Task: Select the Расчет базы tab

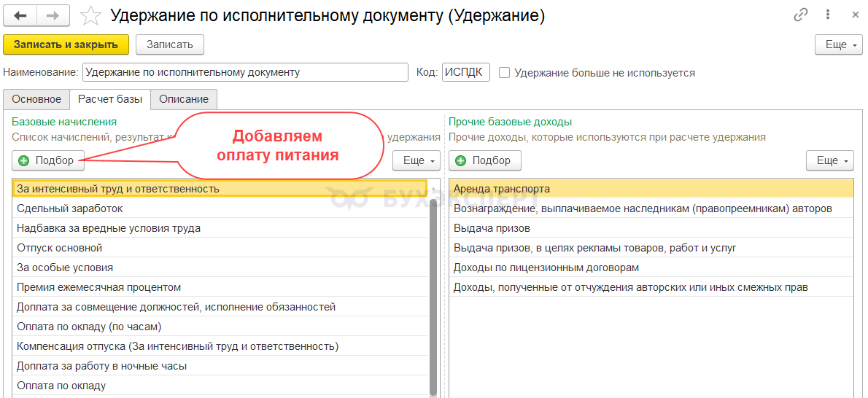Action: (x=110, y=99)
